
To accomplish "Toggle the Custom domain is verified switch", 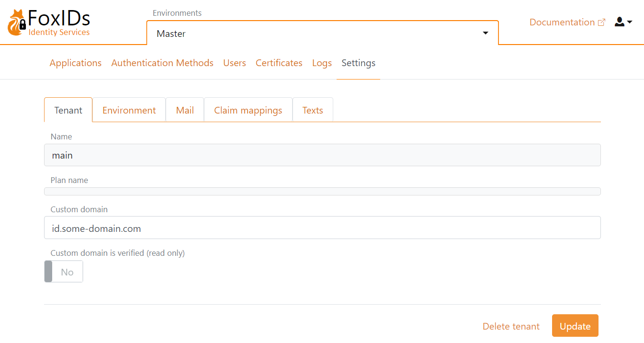I will point(63,272).
